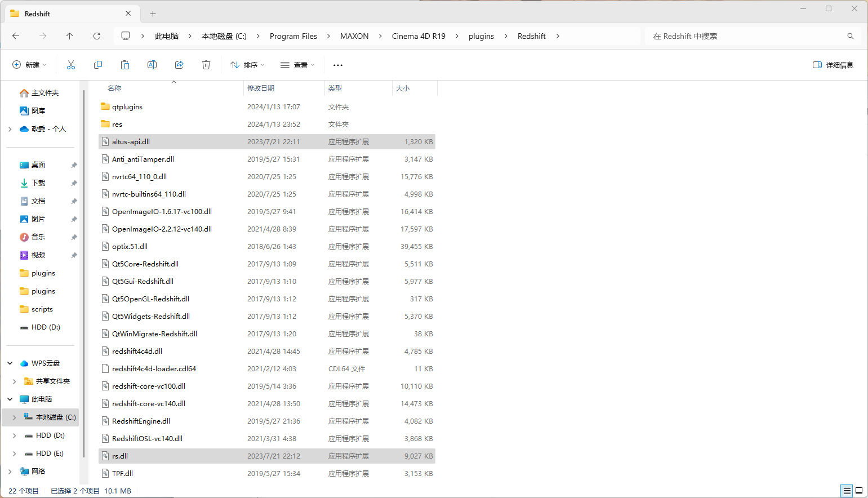868x498 pixels.
Task: Toggle the 详细信息 details pane
Action: pyautogui.click(x=833, y=65)
